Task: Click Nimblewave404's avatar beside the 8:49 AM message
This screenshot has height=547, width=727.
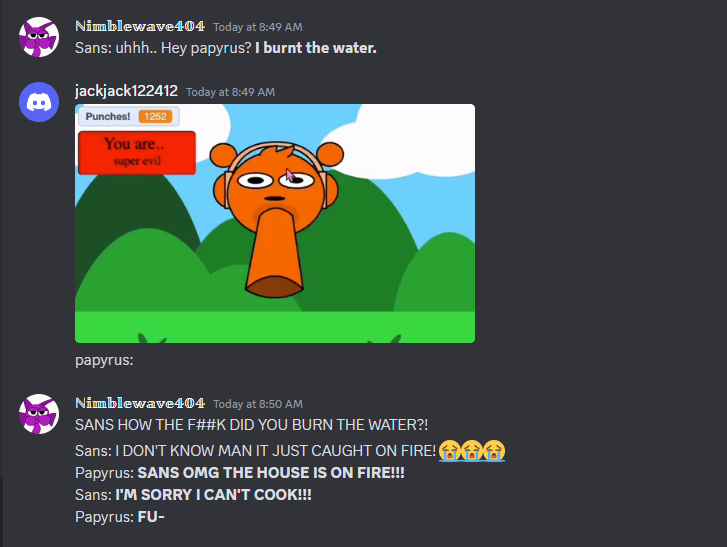Action: tap(39, 37)
